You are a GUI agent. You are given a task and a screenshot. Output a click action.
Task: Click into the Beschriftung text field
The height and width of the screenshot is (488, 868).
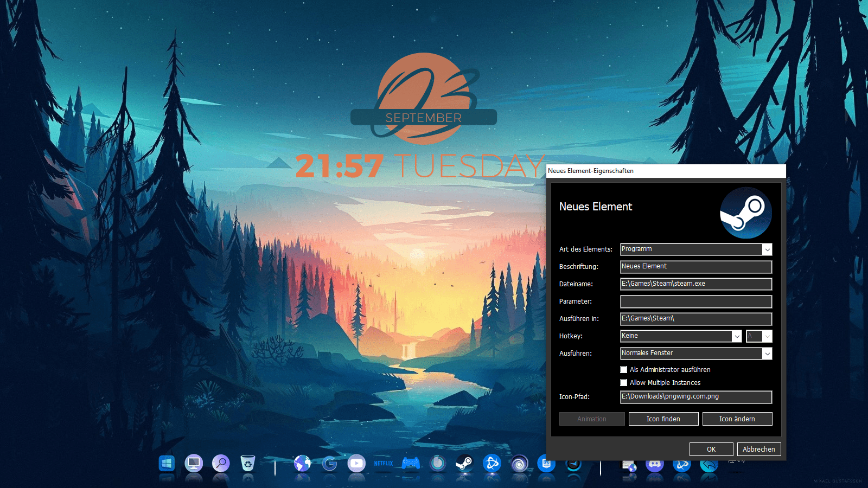(x=695, y=267)
